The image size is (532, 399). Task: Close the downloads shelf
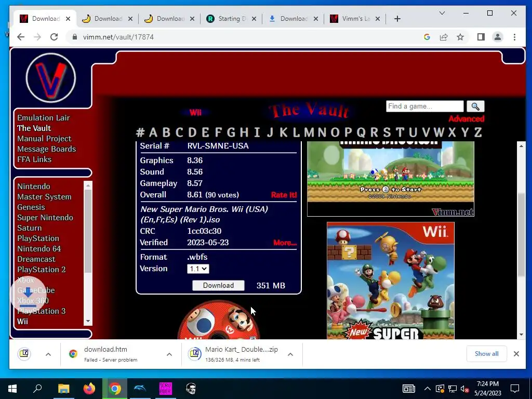tap(516, 354)
